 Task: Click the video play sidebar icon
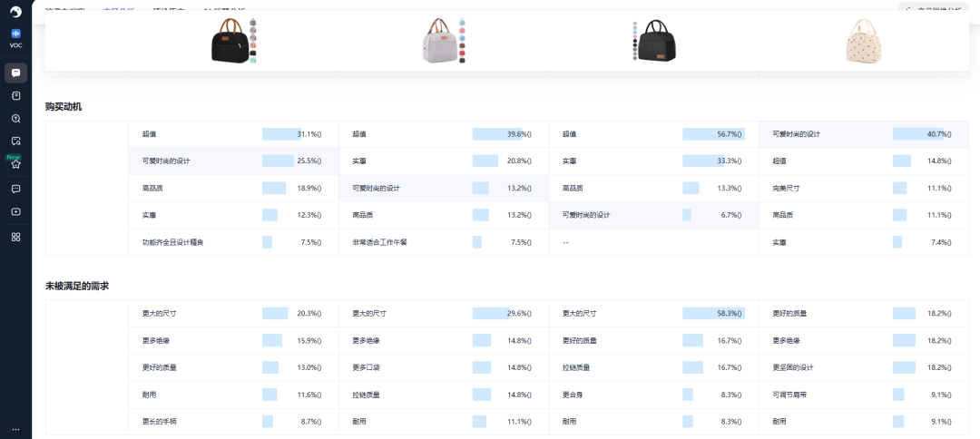click(x=15, y=211)
